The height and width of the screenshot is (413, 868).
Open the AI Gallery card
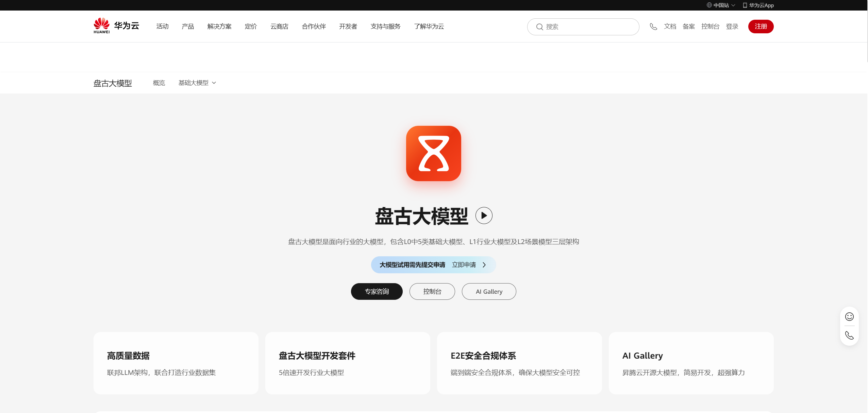[x=691, y=363]
